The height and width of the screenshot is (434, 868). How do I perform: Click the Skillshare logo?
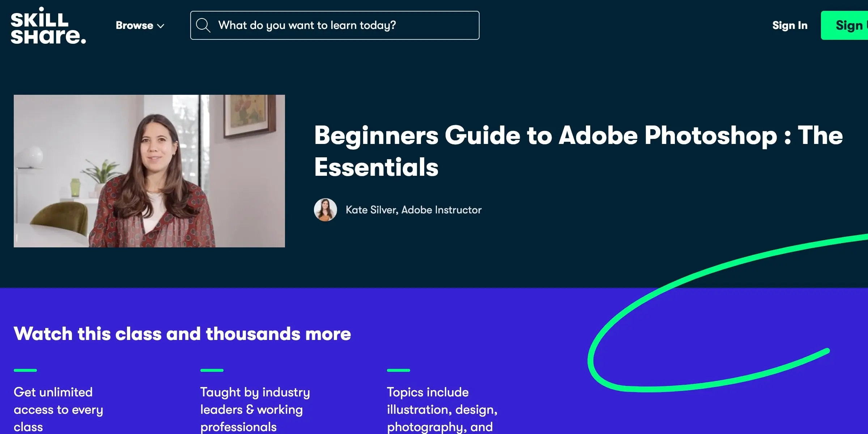[x=49, y=25]
